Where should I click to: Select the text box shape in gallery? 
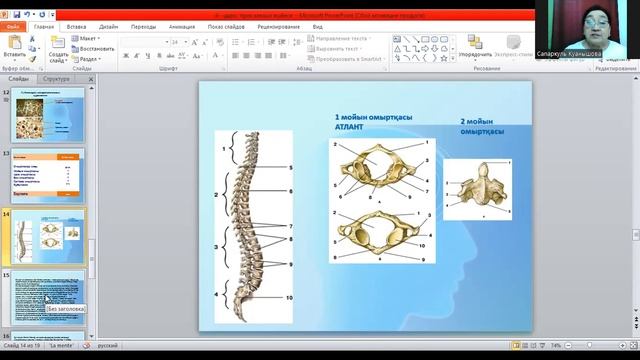click(397, 39)
